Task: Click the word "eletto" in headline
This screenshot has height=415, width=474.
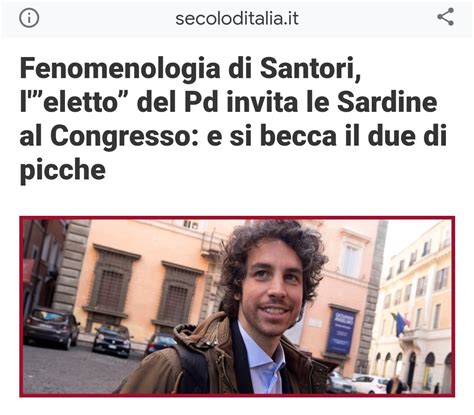Action: tap(85, 102)
